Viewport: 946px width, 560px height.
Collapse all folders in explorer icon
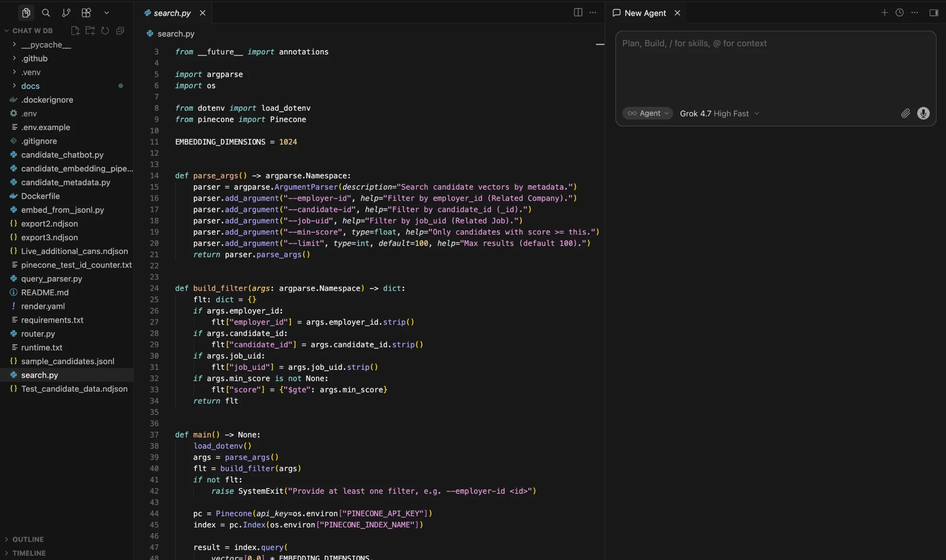tap(120, 31)
